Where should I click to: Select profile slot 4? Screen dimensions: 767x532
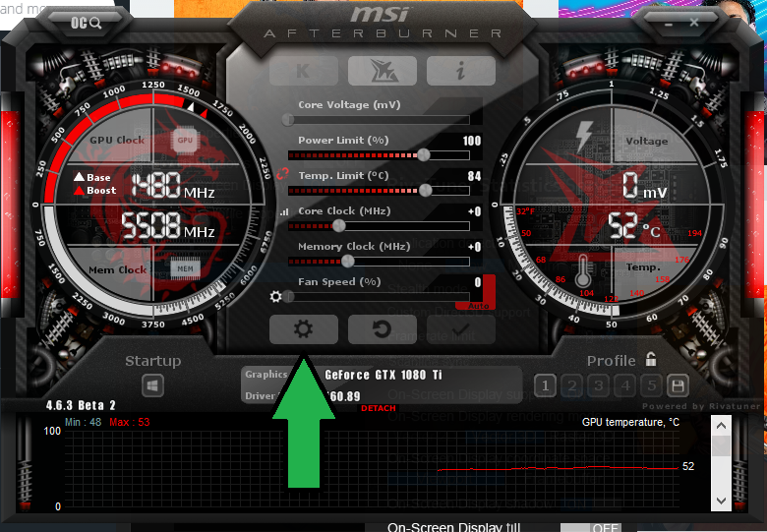(x=625, y=386)
